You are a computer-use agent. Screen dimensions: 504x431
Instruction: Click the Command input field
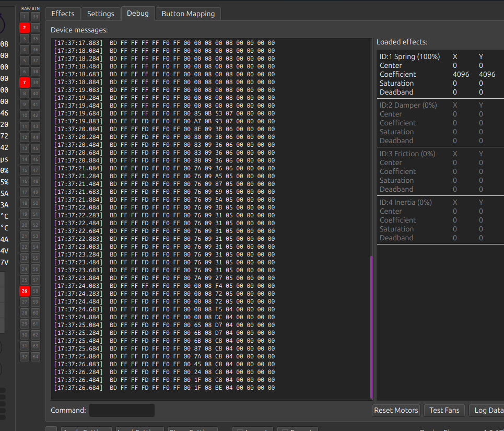pyautogui.click(x=121, y=410)
